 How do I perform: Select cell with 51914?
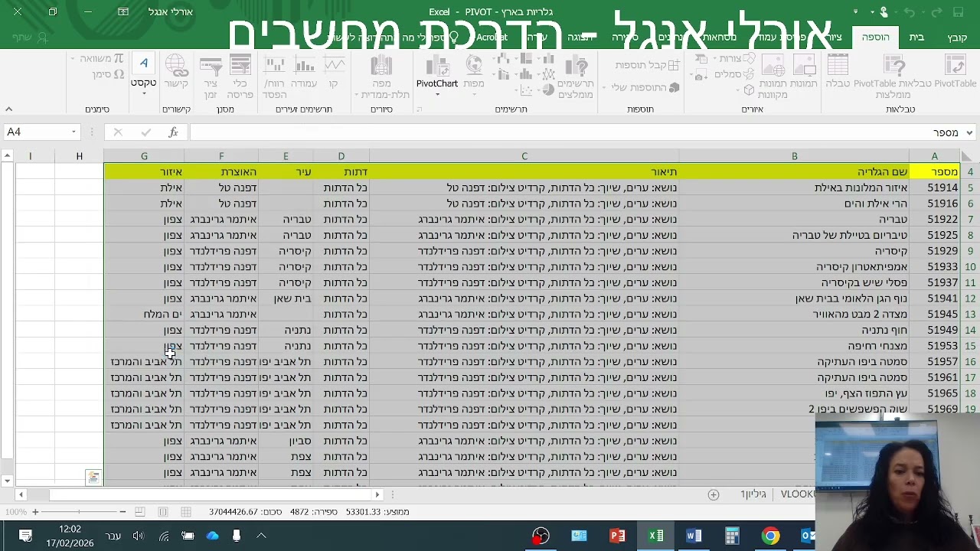[935, 187]
